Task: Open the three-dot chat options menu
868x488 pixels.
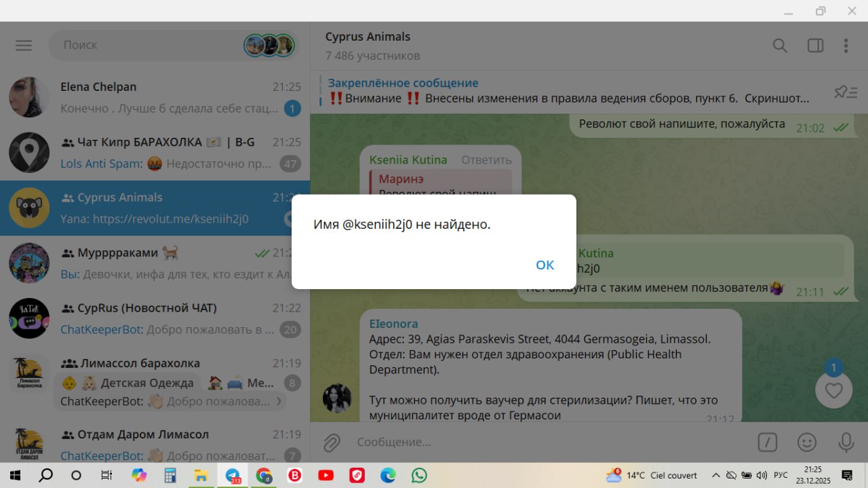Action: pos(846,45)
